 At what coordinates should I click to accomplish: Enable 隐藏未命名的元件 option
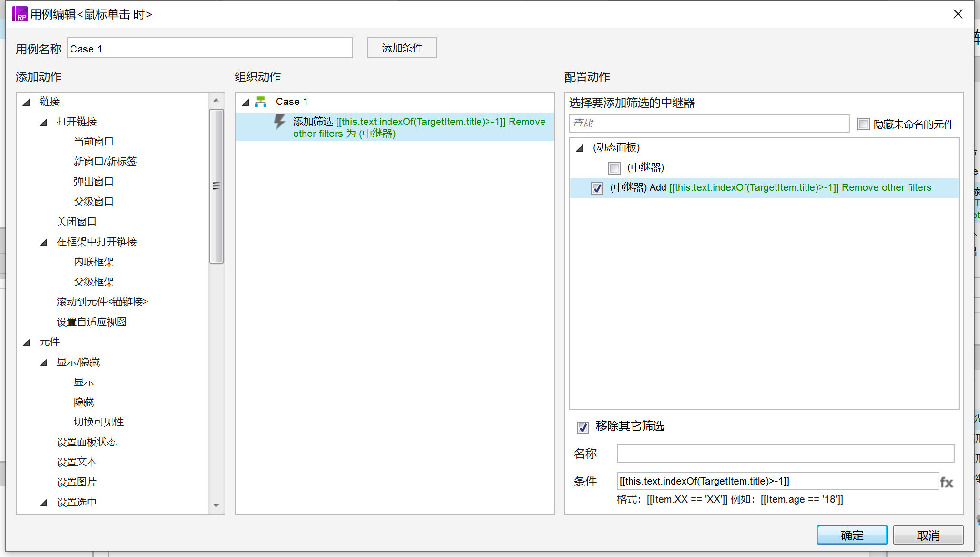(x=863, y=124)
